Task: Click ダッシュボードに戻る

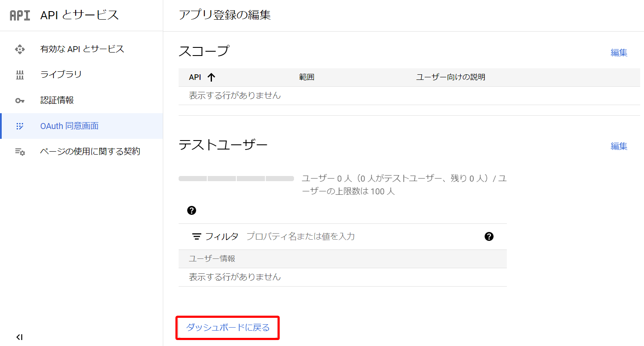Action: (227, 327)
